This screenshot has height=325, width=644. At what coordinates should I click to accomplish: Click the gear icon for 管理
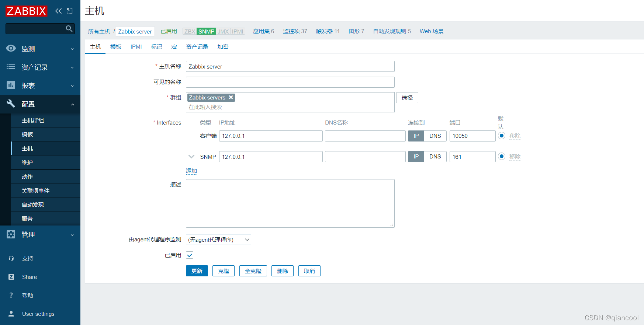(x=11, y=234)
